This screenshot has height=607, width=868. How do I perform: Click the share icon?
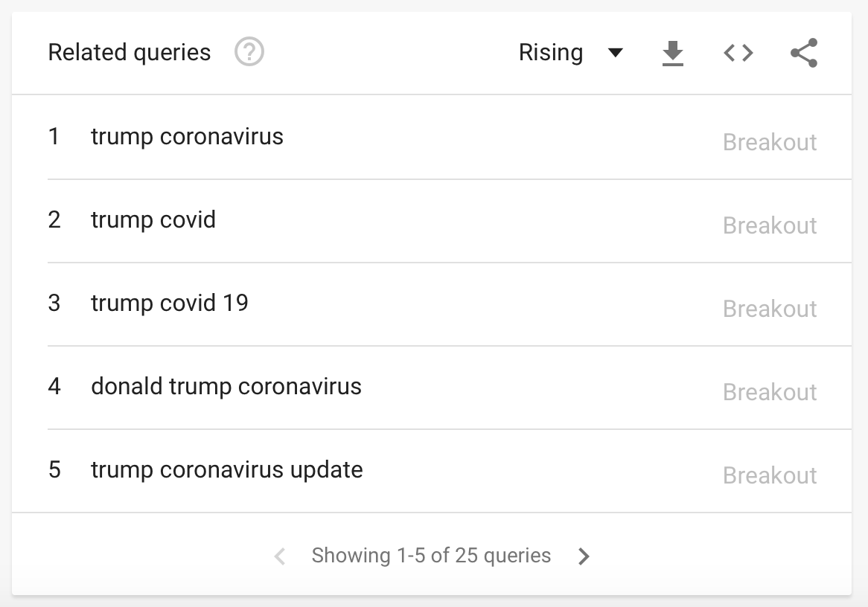(804, 53)
